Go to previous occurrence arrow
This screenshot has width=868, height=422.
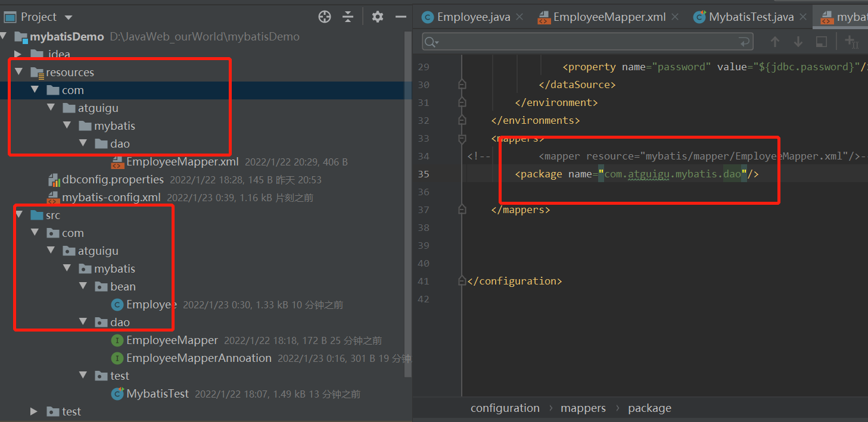(775, 42)
